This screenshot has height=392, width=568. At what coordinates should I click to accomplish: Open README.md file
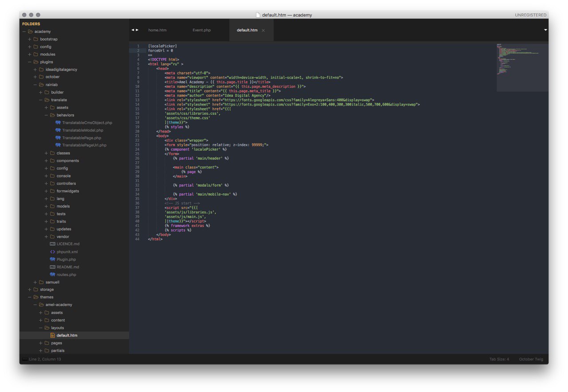[x=68, y=267]
